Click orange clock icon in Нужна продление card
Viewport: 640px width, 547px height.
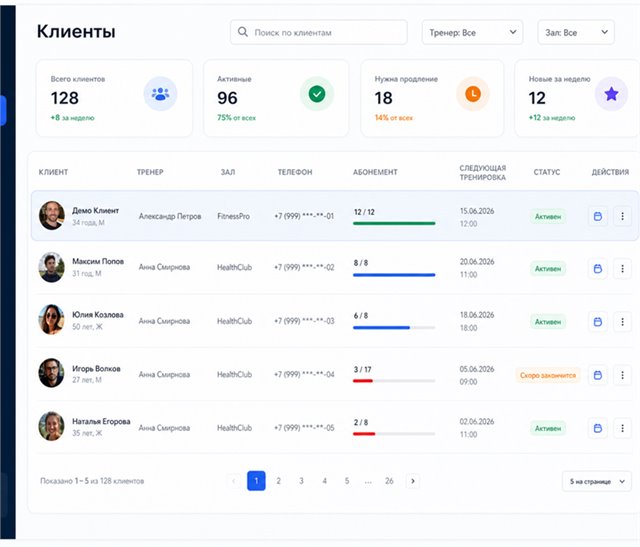[x=473, y=94]
